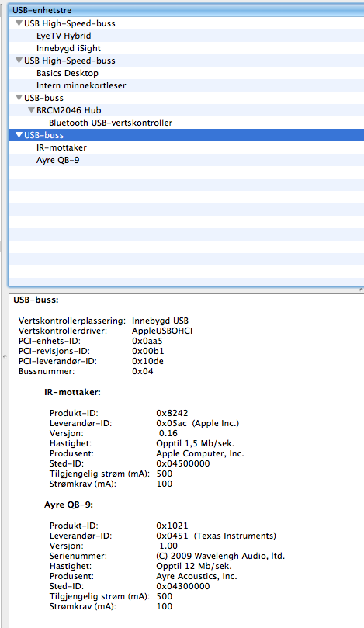Click (C) 2009 Wavelengh Audio serial value

click(x=220, y=556)
